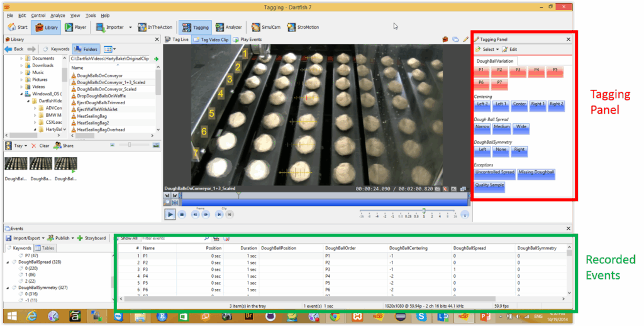The image size is (644, 326).
Task: Toggle the P5 dough ball tag
Action: click(x=555, y=72)
